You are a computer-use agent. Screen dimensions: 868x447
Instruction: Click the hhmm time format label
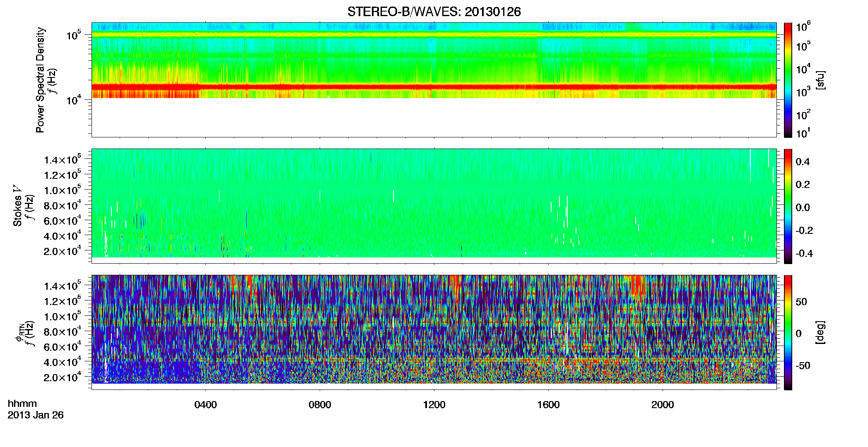tap(22, 404)
